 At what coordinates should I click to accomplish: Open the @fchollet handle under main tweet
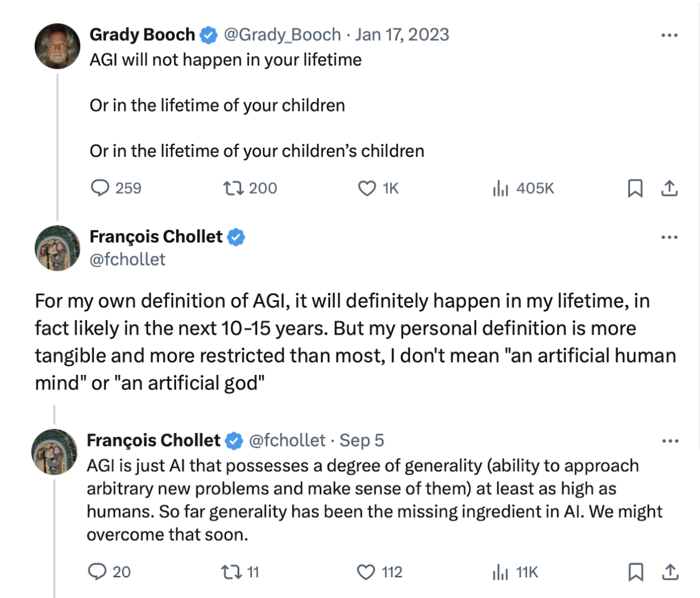click(x=127, y=259)
